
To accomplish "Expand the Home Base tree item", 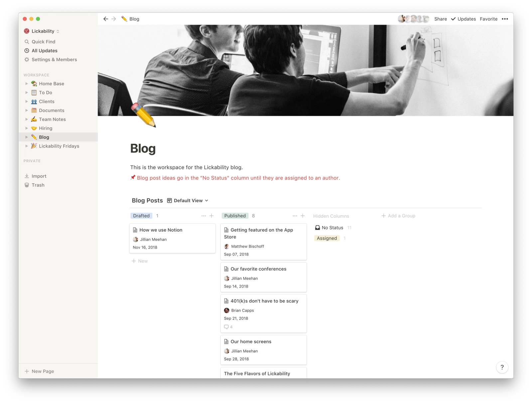I will coord(27,84).
